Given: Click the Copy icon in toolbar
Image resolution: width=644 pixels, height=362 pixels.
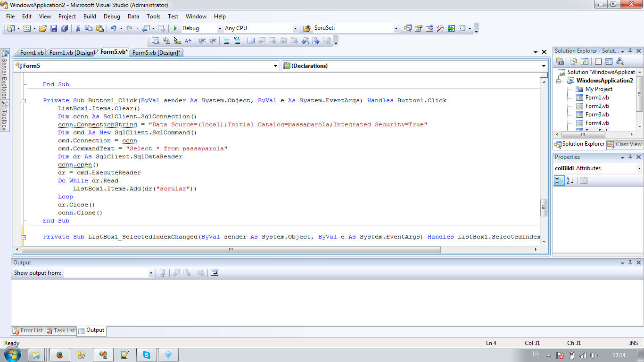Looking at the screenshot, I should point(89,28).
